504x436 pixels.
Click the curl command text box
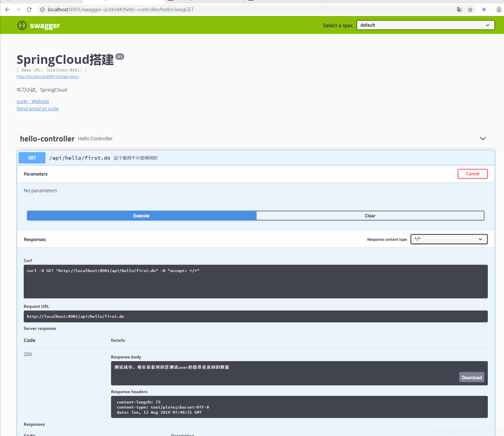click(256, 281)
